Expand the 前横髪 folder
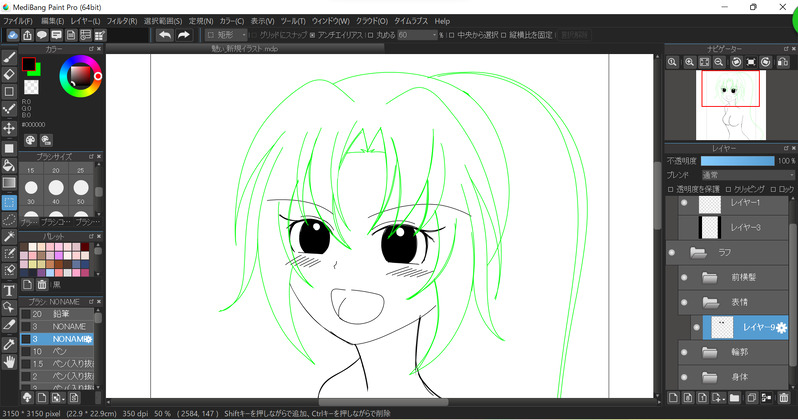 pos(709,277)
